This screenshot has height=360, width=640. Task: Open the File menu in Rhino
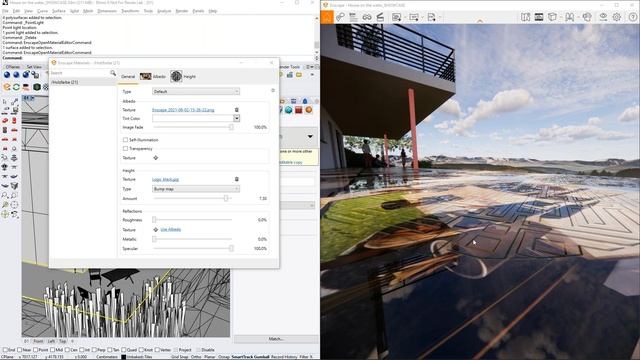pyautogui.click(x=5, y=11)
